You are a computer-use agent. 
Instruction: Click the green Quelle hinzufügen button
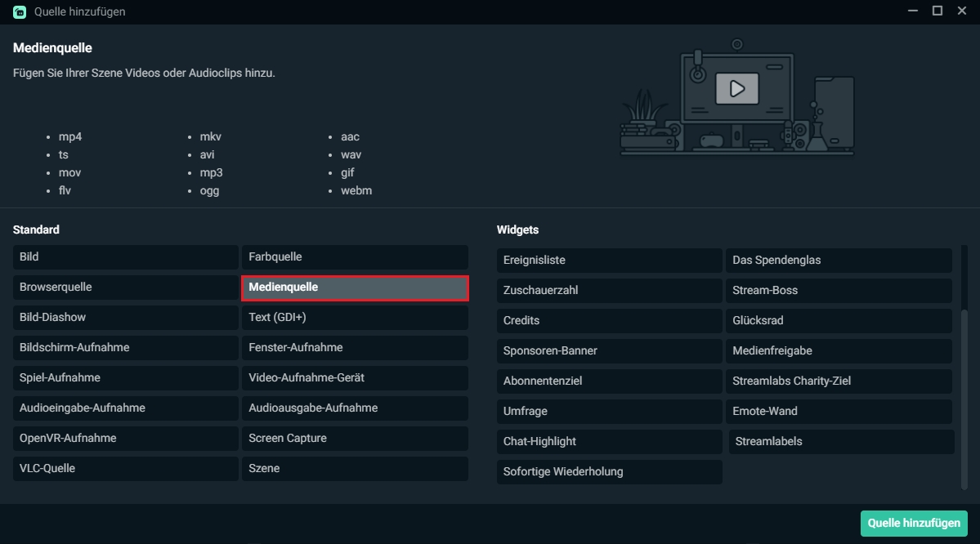913,523
